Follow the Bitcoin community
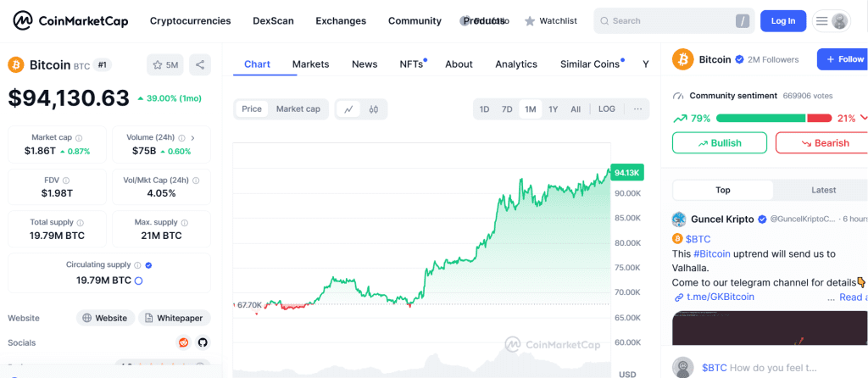Screen dimensions: 868x378 843,59
